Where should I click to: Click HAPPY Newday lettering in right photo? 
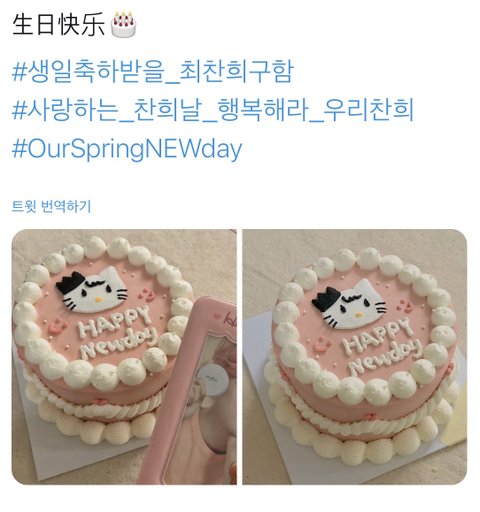click(x=380, y=345)
